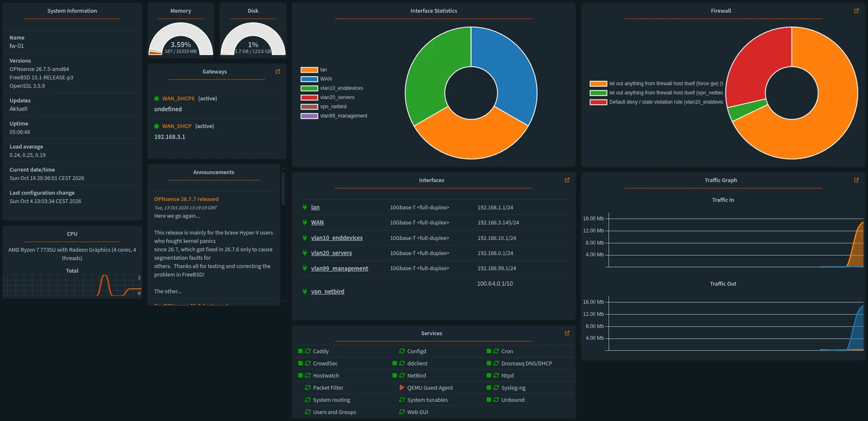
Task: Toggle the red Default deny legend swatch
Action: point(599,102)
